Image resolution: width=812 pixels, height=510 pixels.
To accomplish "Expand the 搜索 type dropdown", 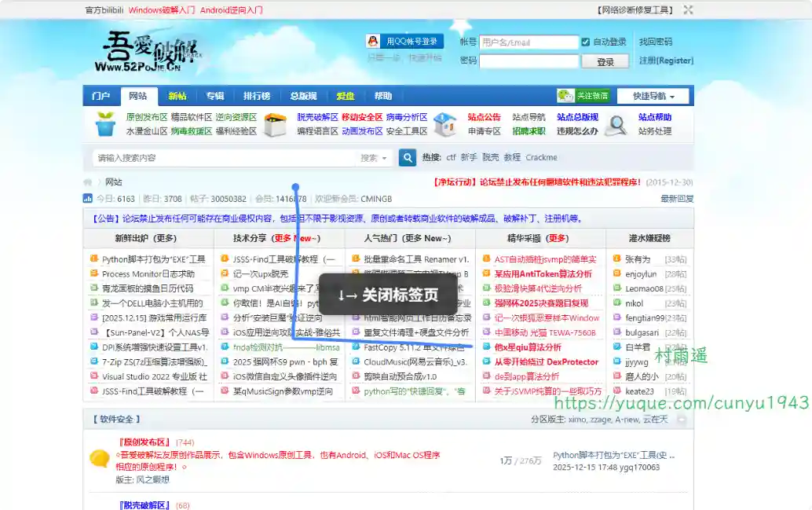I will (374, 158).
